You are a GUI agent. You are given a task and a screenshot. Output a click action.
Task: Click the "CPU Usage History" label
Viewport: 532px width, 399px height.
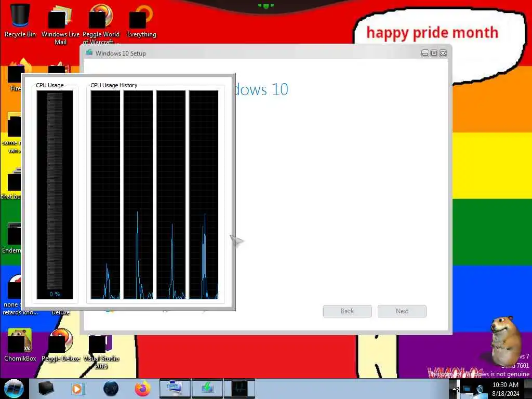coord(114,85)
